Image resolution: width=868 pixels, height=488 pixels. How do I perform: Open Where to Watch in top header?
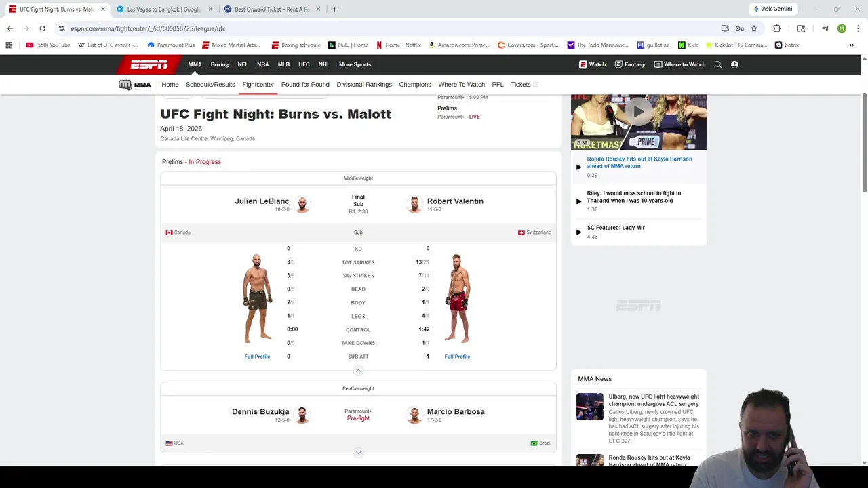pos(679,64)
